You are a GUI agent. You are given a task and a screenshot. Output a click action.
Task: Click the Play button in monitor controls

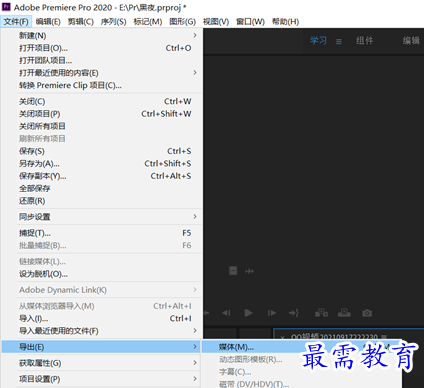[248, 313]
